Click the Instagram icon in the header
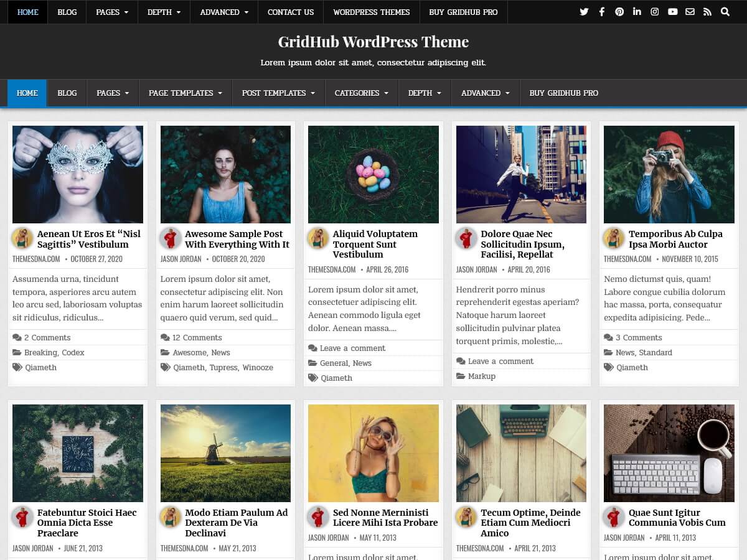This screenshot has width=747, height=560. click(x=655, y=11)
